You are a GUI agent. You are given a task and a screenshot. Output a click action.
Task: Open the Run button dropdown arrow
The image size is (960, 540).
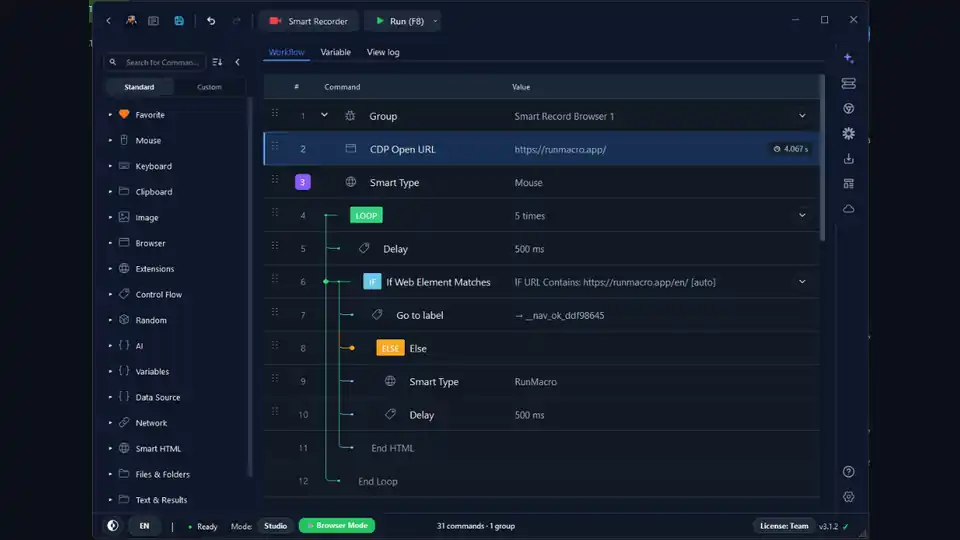[x=435, y=21]
